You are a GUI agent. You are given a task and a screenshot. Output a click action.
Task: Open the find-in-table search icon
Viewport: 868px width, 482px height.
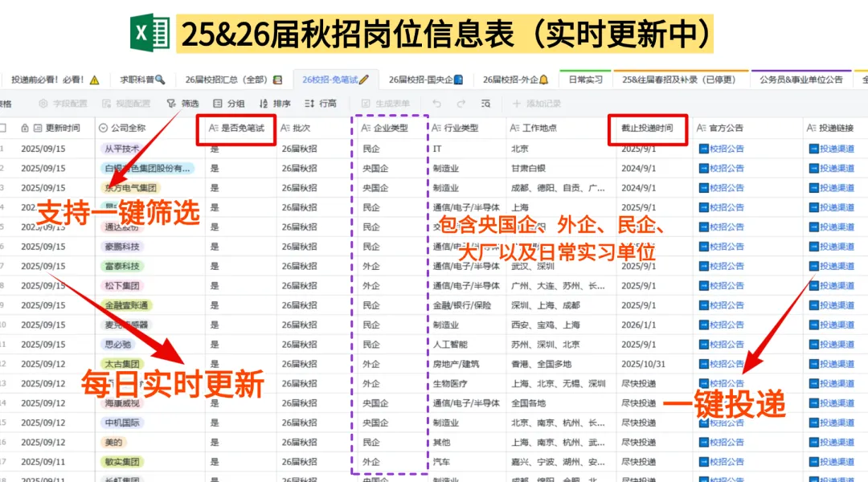click(485, 104)
